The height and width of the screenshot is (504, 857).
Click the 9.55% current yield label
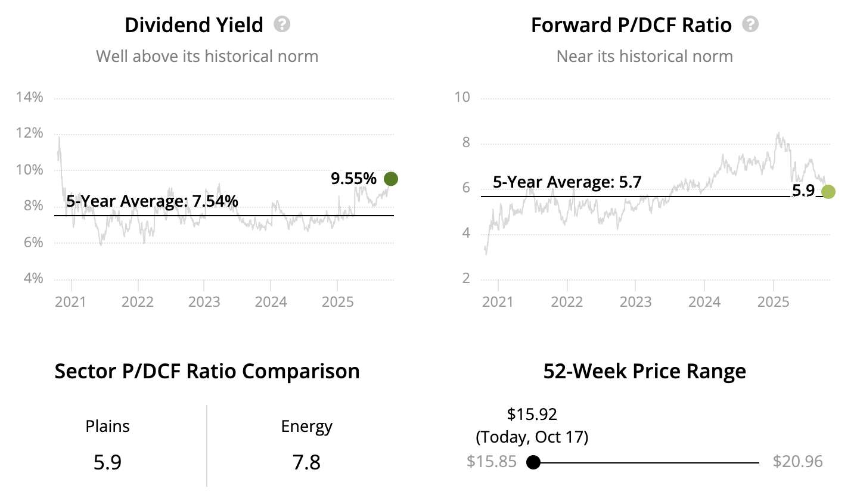(353, 179)
